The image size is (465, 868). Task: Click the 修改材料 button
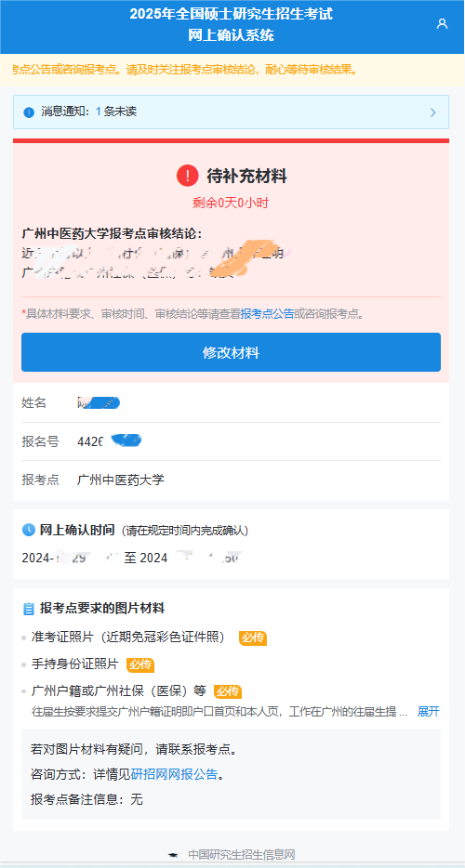232,352
